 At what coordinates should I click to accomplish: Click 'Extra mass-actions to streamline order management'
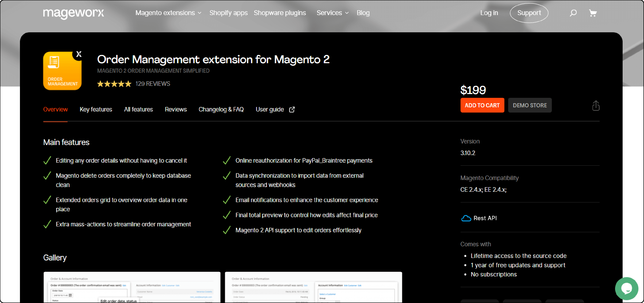coord(123,224)
